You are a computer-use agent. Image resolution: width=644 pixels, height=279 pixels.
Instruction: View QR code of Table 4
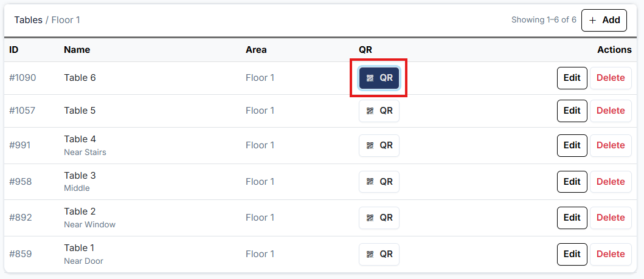point(379,145)
